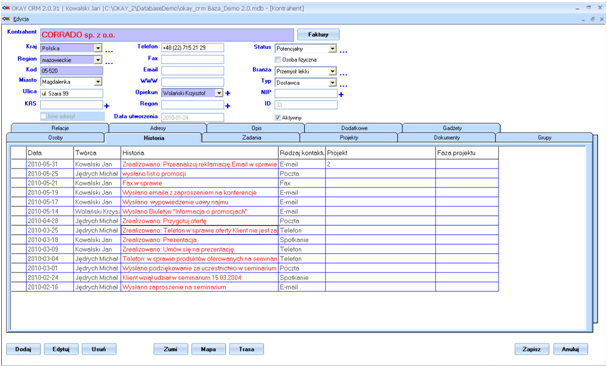Click the Data column header
The width and height of the screenshot is (607, 366).
[x=50, y=153]
